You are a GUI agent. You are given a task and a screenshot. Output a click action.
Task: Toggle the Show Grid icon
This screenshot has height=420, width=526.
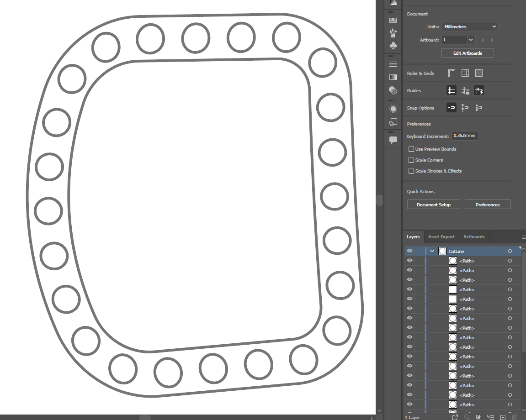coord(465,73)
